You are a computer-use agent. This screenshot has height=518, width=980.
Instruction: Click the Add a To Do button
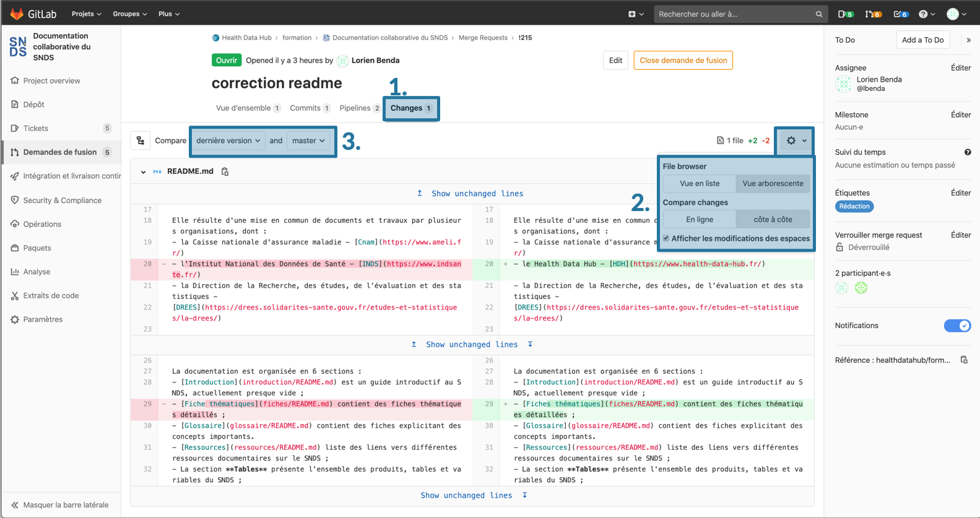(922, 40)
